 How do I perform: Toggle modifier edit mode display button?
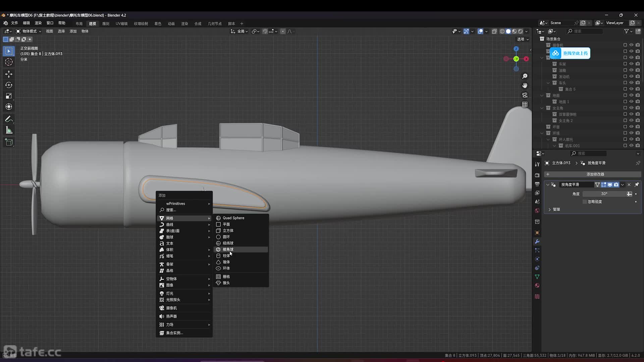[x=604, y=185]
